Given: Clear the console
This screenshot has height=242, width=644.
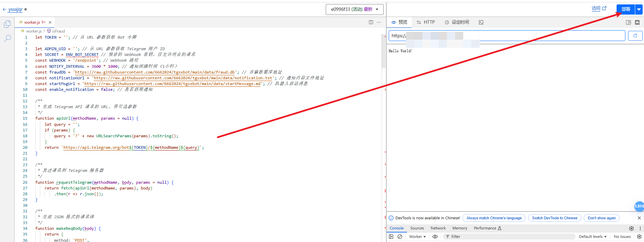Looking at the screenshot, I should click(x=400, y=237).
